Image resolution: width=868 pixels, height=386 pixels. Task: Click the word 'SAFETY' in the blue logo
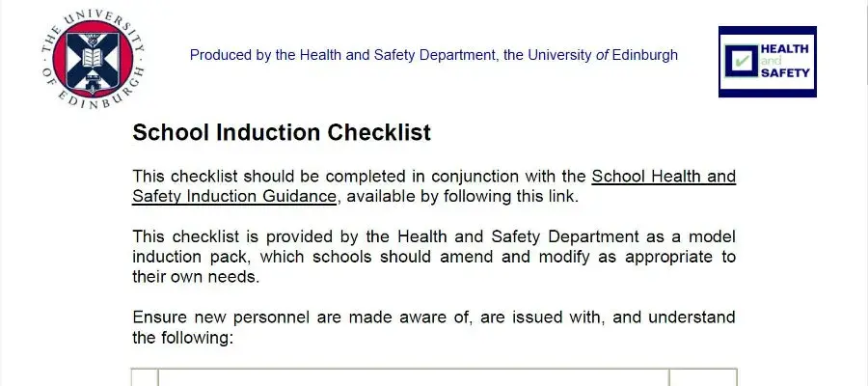(x=785, y=72)
